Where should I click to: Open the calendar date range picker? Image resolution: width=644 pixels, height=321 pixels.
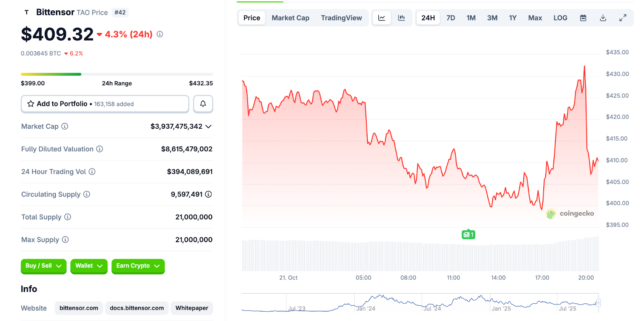pos(583,18)
